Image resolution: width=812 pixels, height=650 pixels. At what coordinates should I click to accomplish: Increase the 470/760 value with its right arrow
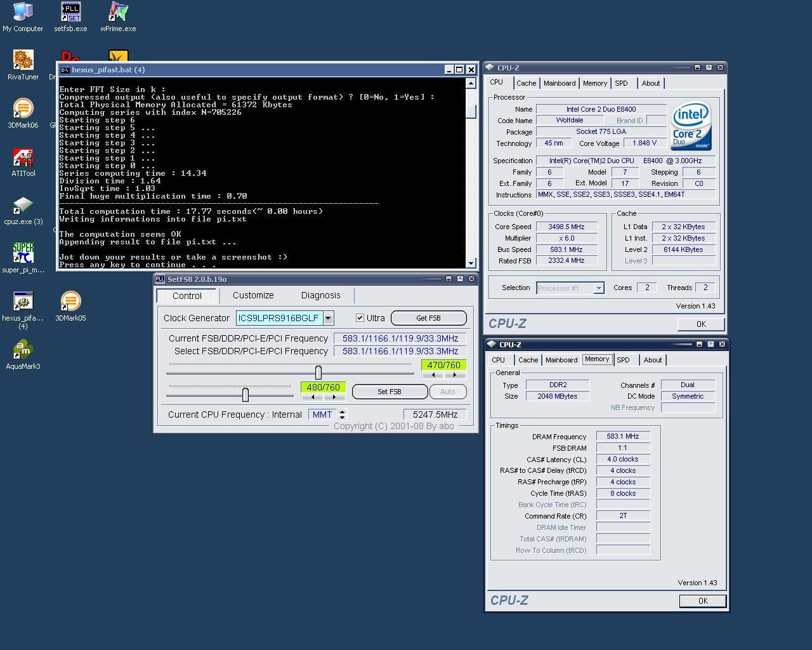[454, 375]
